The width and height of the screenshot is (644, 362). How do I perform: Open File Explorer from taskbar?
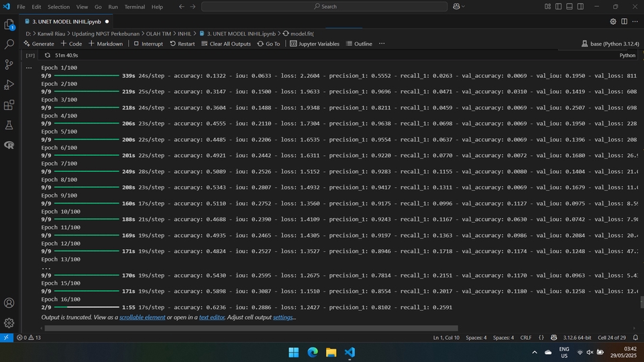tap(331, 352)
